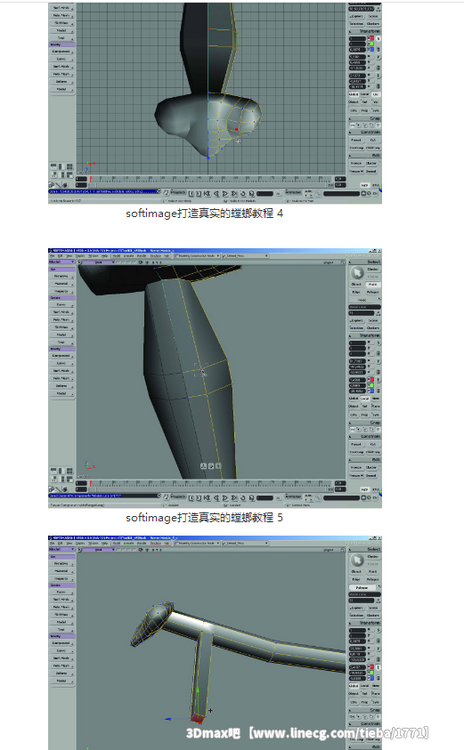This screenshot has height=750, width=464.
Task: Select Point filter in tutorial 5 Select panel
Action: [x=373, y=284]
